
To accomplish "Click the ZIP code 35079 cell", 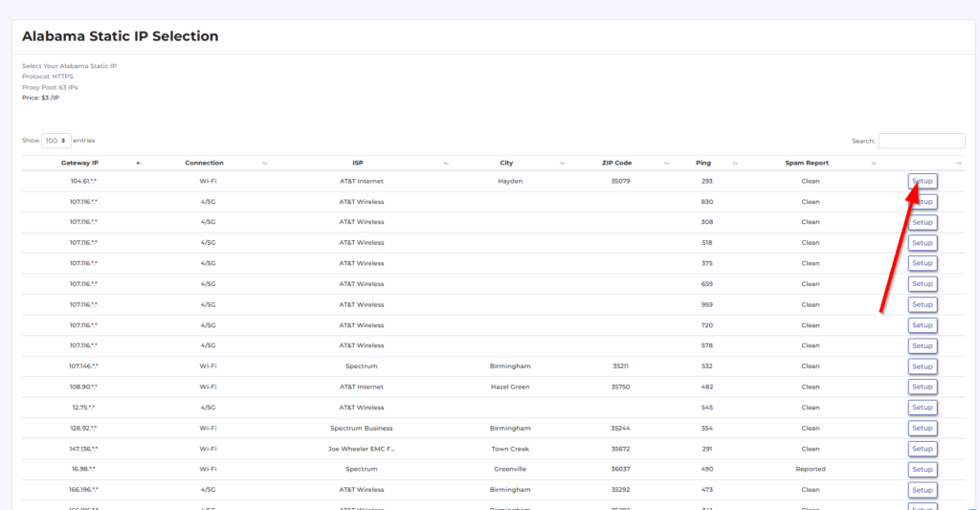I will [620, 181].
